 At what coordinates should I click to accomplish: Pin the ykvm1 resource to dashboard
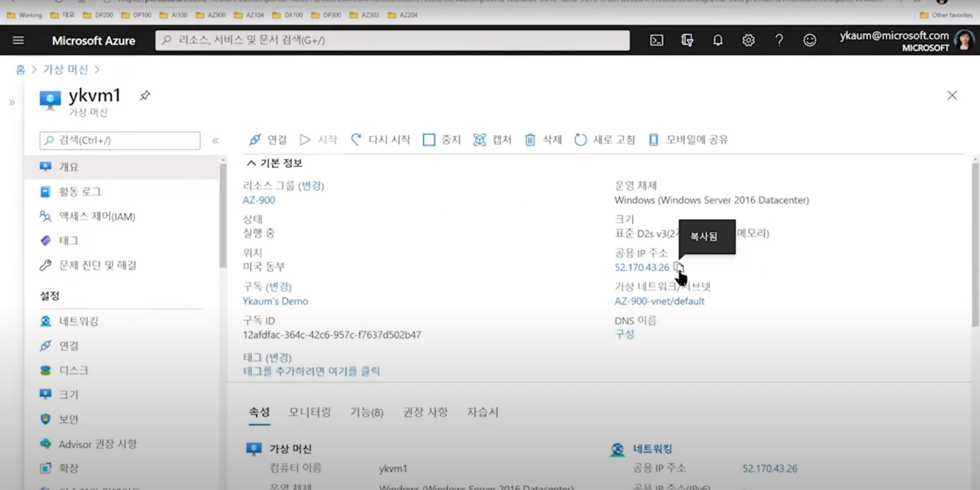point(145,95)
